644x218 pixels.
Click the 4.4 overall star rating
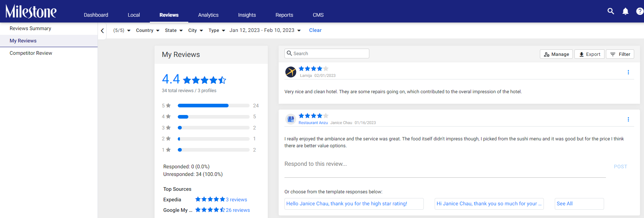205,80
